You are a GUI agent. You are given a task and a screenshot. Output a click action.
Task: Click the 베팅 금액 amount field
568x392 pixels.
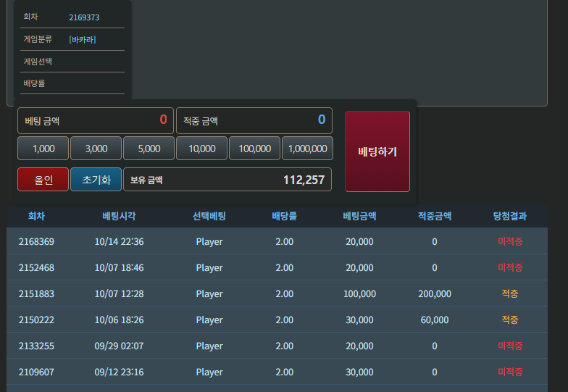(96, 120)
